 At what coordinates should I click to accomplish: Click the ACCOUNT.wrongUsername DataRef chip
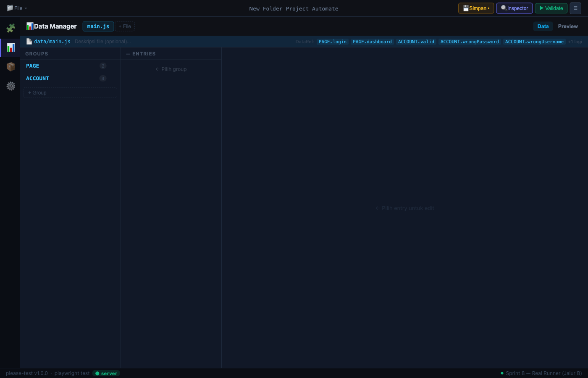point(534,42)
